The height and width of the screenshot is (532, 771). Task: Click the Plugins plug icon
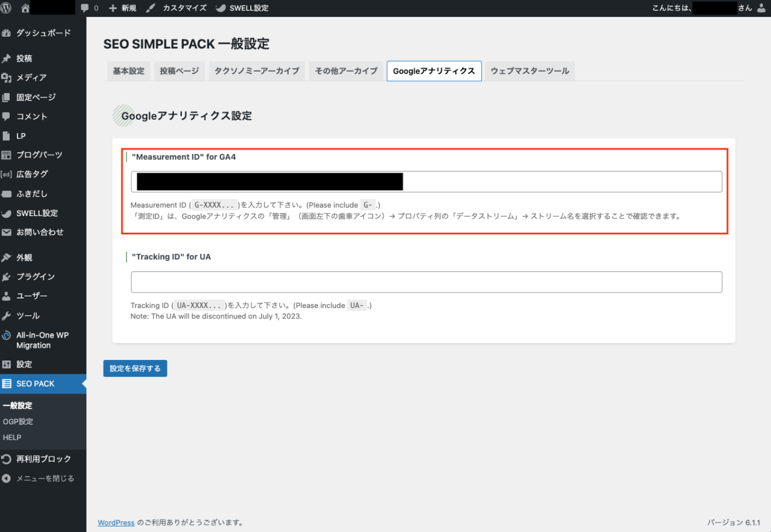coord(7,277)
